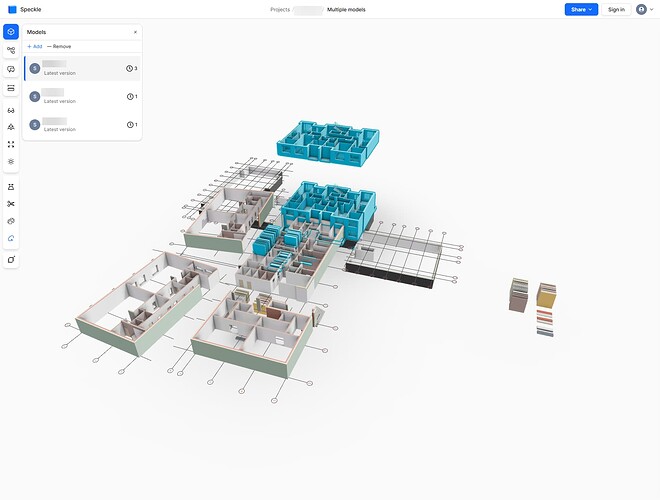The width and height of the screenshot is (660, 500).
Task: Click the Sign in button
Action: point(616,9)
